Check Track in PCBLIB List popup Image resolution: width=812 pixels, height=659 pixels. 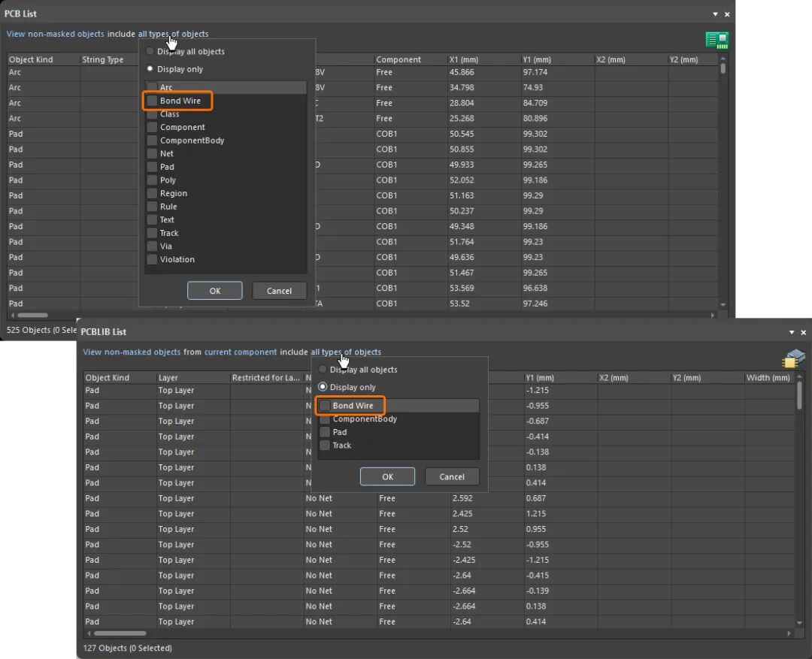(x=325, y=446)
